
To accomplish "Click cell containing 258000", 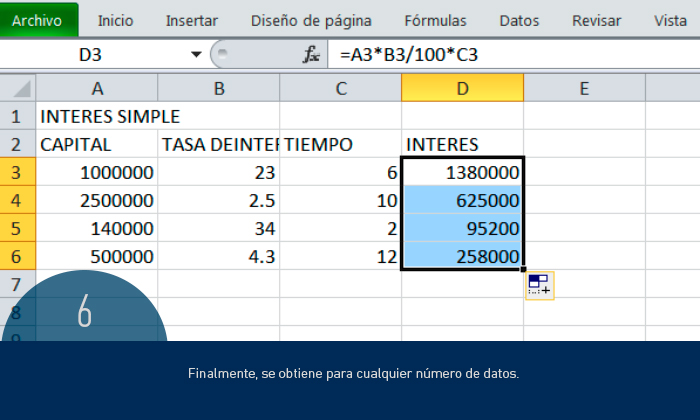I will pos(462,256).
